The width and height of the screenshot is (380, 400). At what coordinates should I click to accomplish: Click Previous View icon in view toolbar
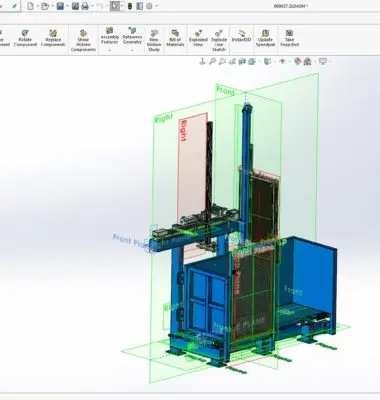tap(232, 61)
